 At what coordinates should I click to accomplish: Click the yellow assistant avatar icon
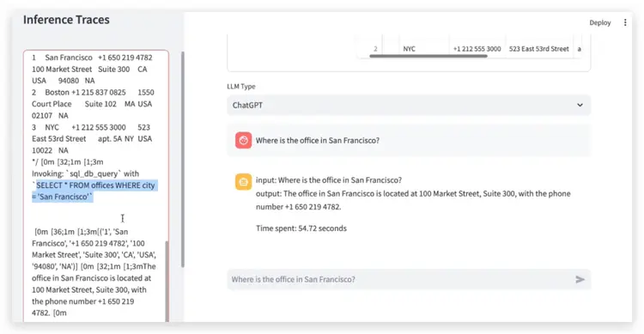pos(243,181)
